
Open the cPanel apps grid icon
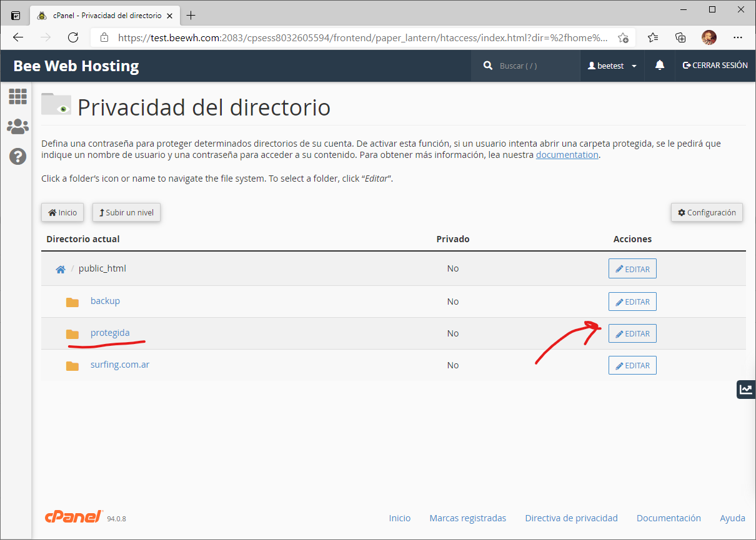point(17,96)
